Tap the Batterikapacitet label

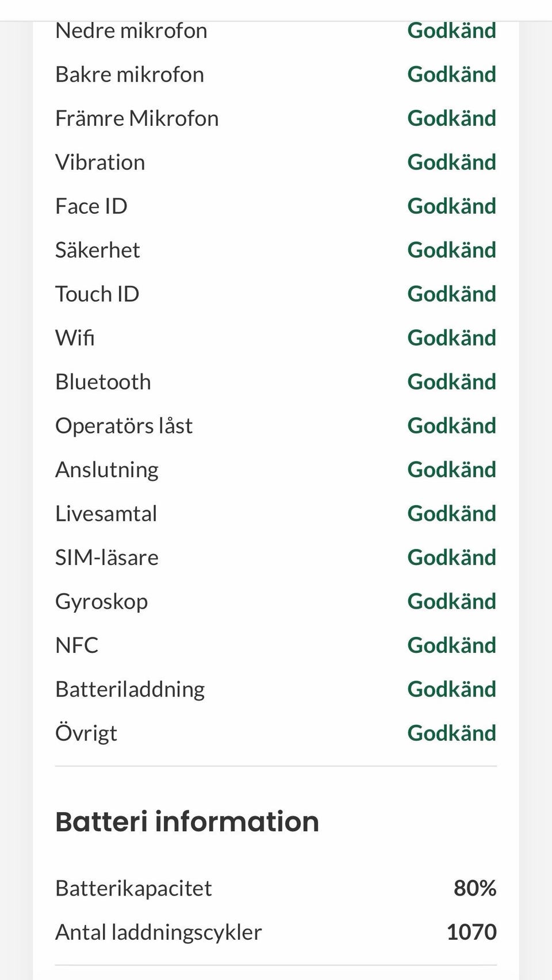tap(133, 889)
